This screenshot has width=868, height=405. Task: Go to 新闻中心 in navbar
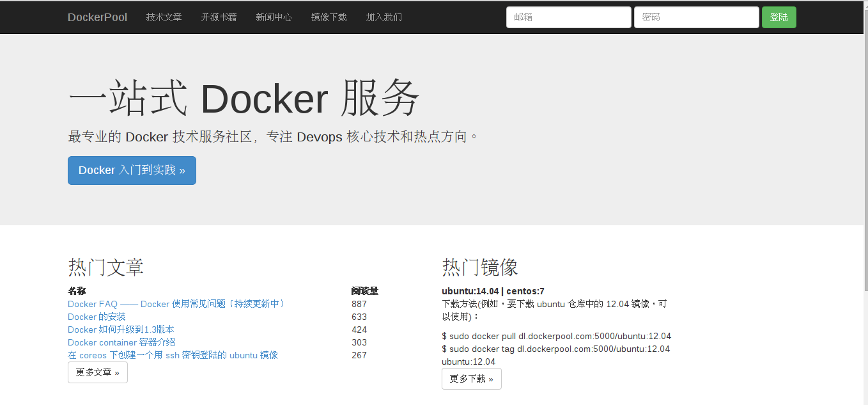click(x=274, y=17)
